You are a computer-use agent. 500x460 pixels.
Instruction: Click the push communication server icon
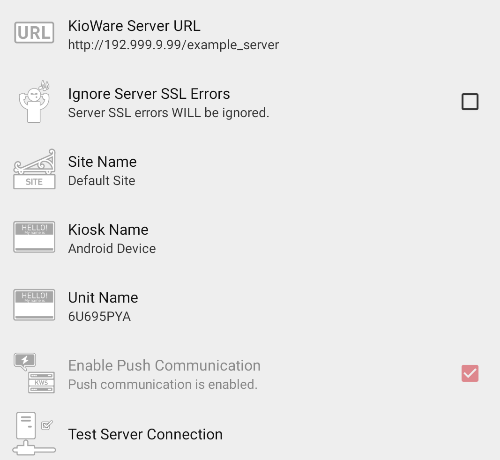[34, 373]
